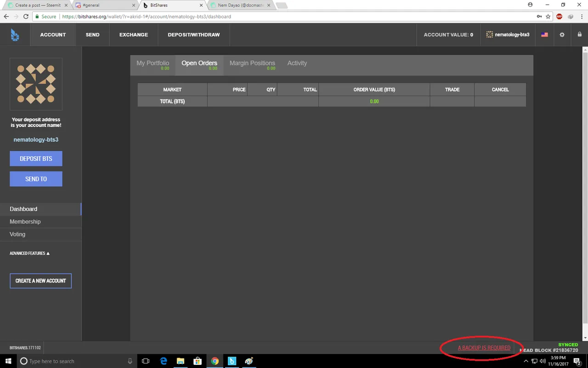Switch to My Portfolio tab
Viewport: 588px width, 368px height.
153,65
